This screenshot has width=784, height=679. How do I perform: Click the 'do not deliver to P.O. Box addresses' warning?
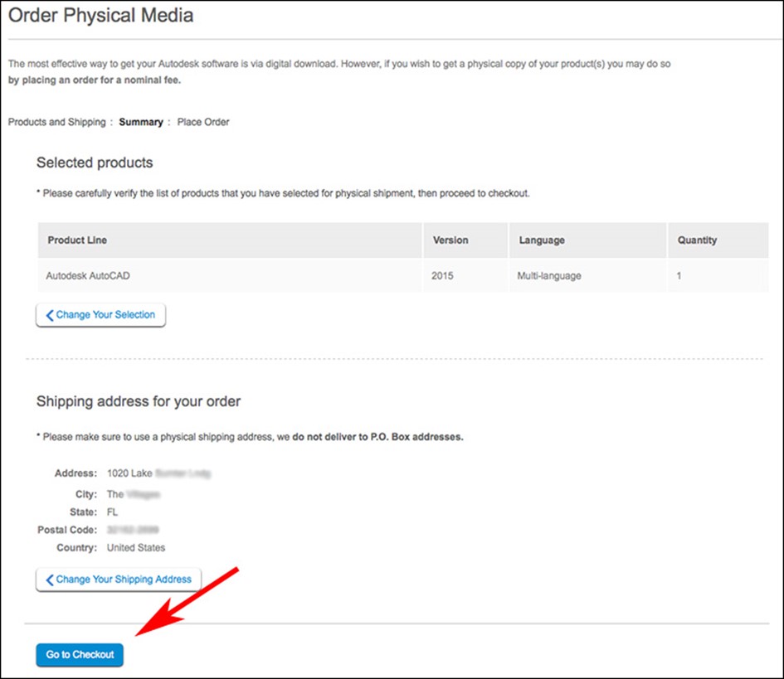378,437
